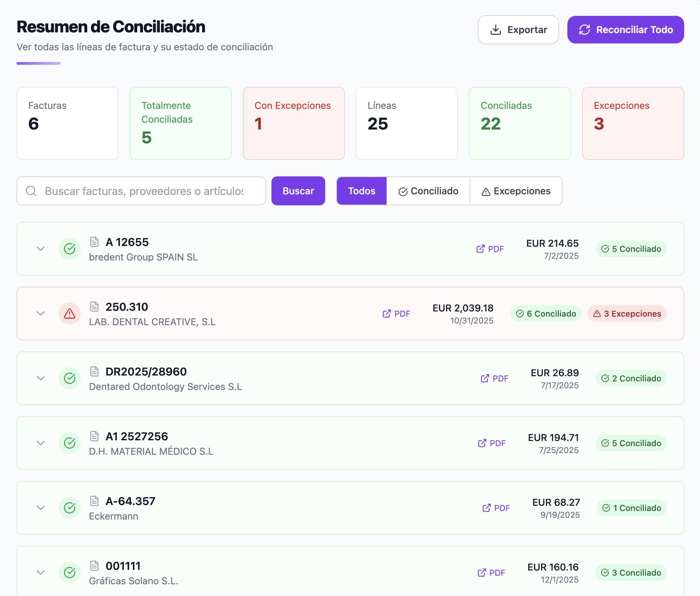The width and height of the screenshot is (700, 596).
Task: Click date 7/2/2025
Action: [x=562, y=256]
